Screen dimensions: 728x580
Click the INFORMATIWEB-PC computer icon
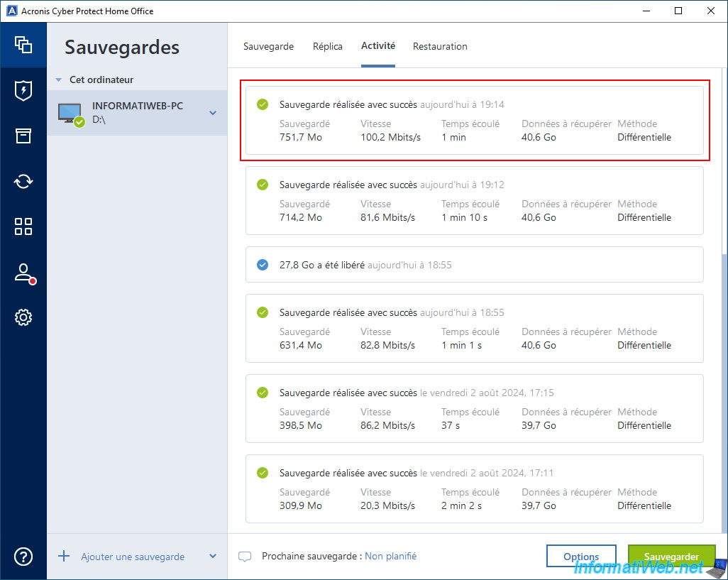coord(71,114)
